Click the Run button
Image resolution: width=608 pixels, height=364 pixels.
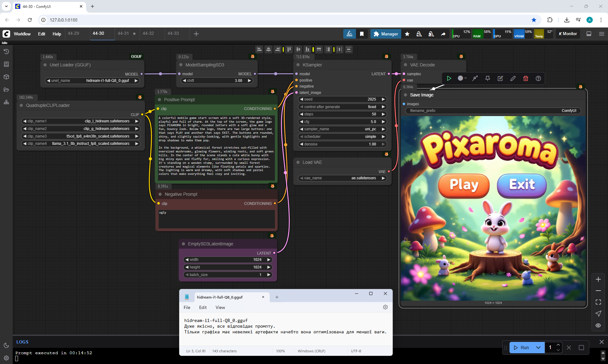click(x=521, y=348)
